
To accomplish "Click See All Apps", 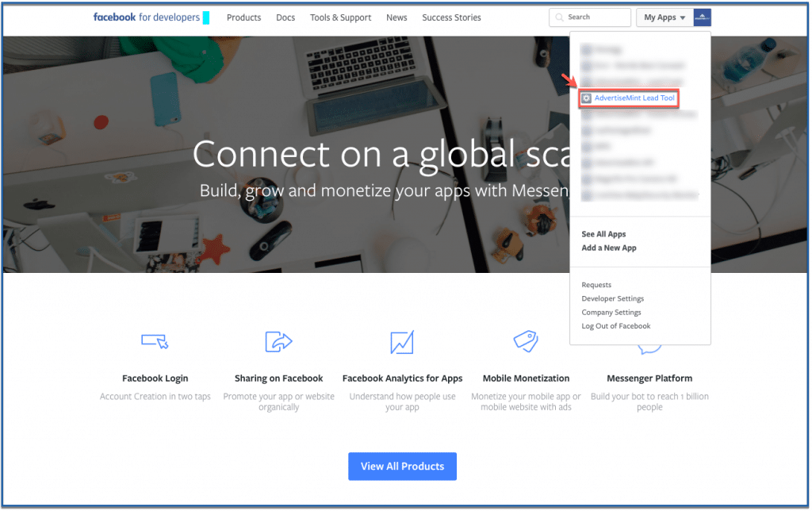I will point(603,234).
